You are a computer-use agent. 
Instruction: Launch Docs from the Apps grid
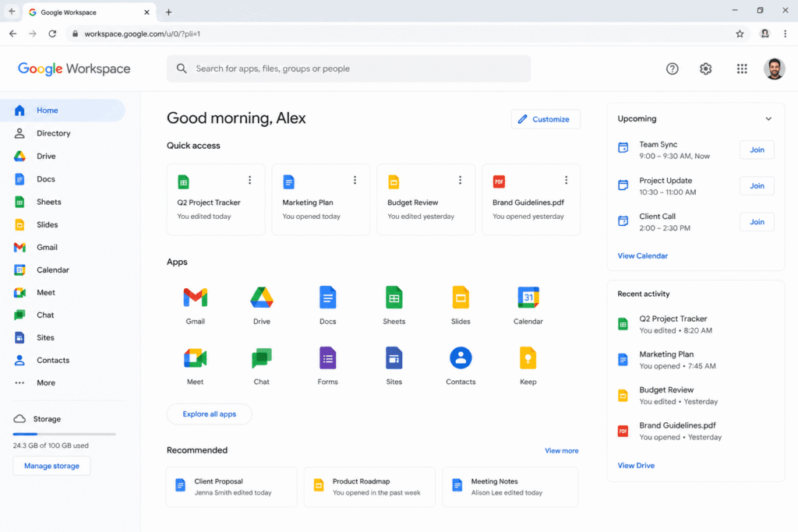click(x=328, y=298)
